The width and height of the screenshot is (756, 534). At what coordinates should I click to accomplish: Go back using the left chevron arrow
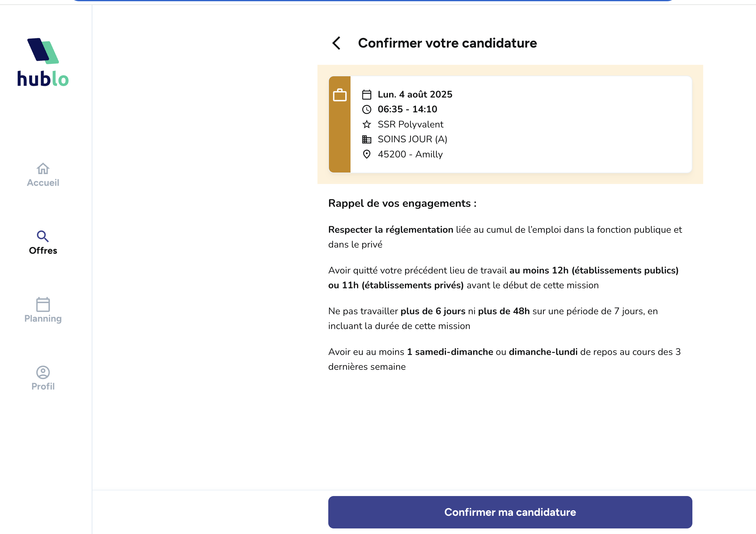click(x=337, y=43)
